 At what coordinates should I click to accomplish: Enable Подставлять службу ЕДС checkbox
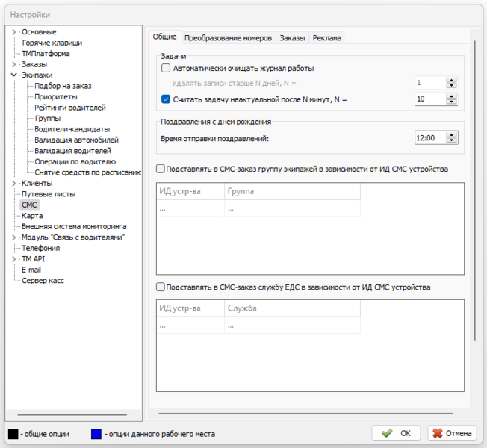click(x=161, y=287)
